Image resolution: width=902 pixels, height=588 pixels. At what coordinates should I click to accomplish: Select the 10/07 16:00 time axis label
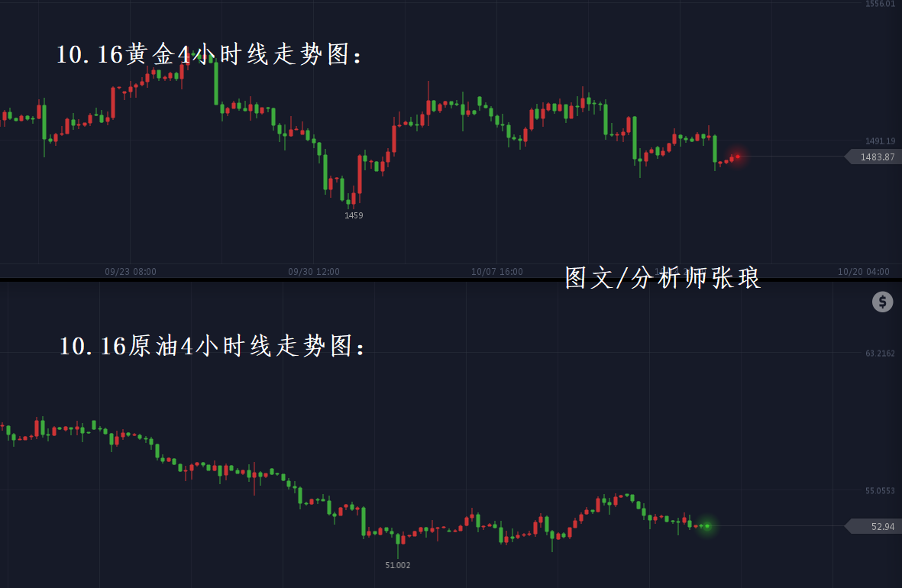[497, 271]
